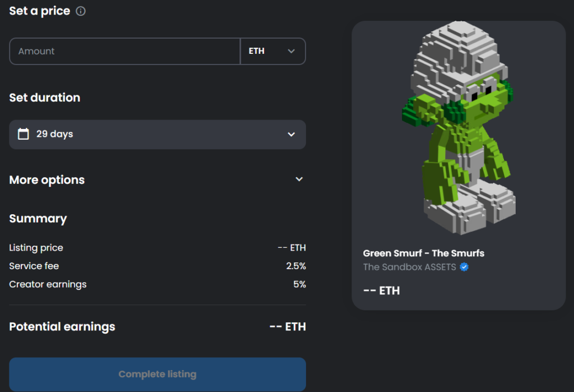Screen dimensions: 574x392
Task: Click the 2.5% service fee value
Action: (x=296, y=266)
